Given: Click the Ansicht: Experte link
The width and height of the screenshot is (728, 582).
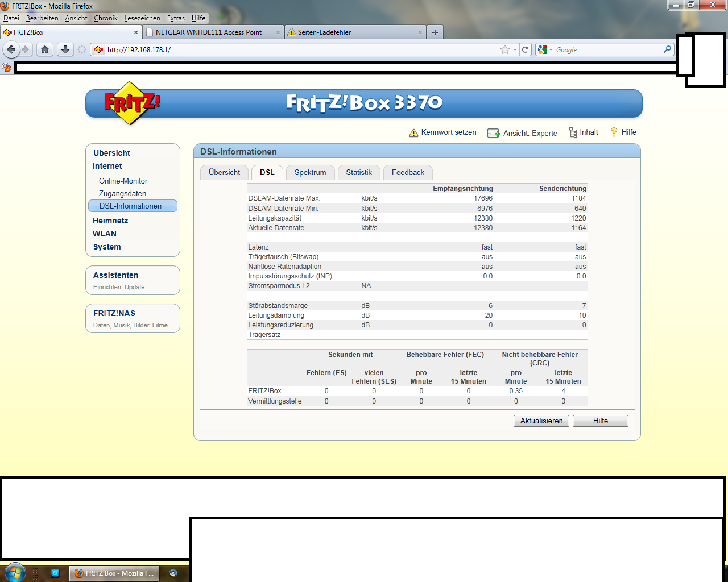Looking at the screenshot, I should [x=530, y=133].
